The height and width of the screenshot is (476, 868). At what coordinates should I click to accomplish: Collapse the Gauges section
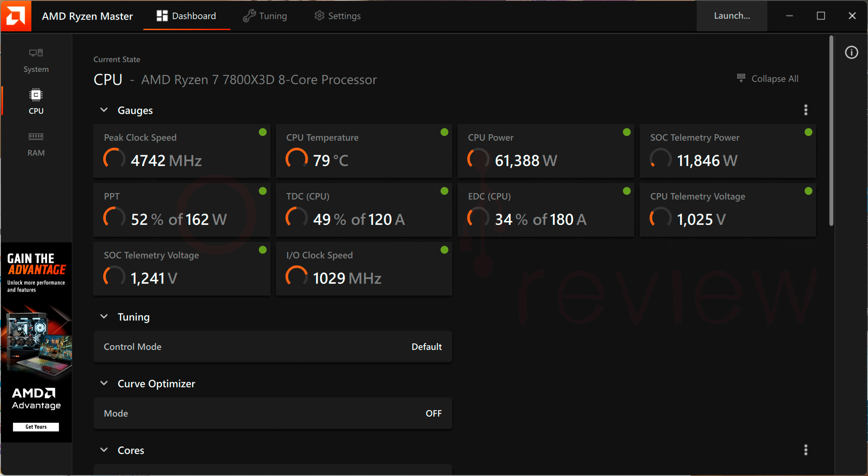tap(104, 110)
